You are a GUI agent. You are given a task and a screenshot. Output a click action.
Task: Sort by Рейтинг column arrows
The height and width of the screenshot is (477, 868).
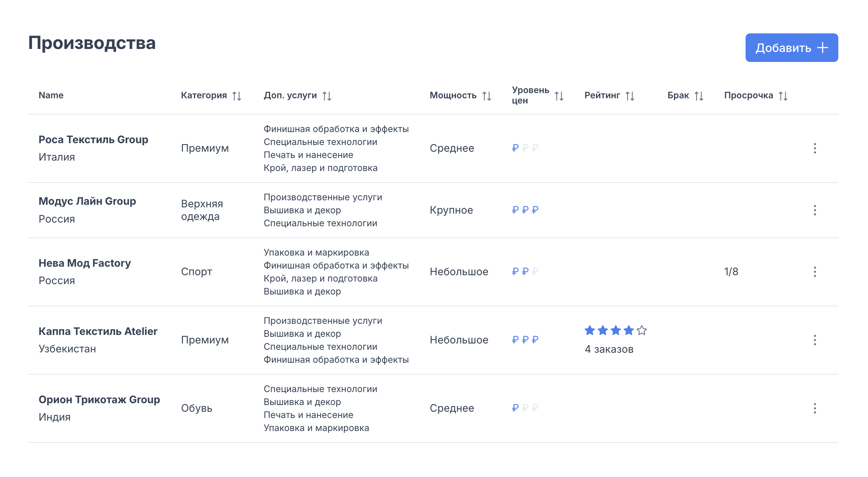click(x=630, y=96)
